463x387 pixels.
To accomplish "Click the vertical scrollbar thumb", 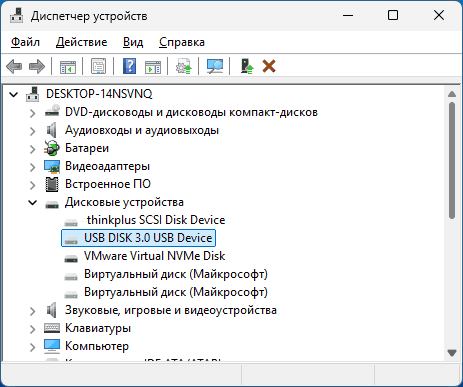I will [x=452, y=161].
